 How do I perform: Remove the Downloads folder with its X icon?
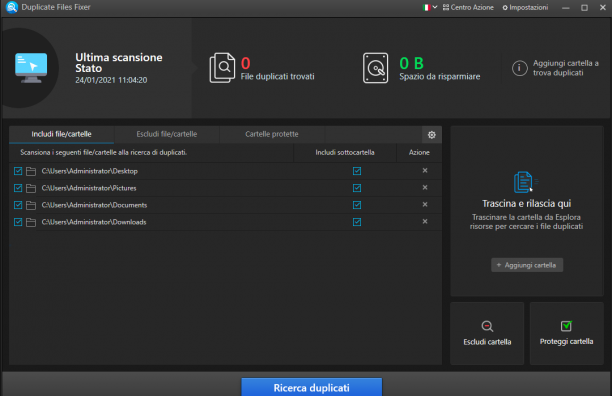point(425,222)
